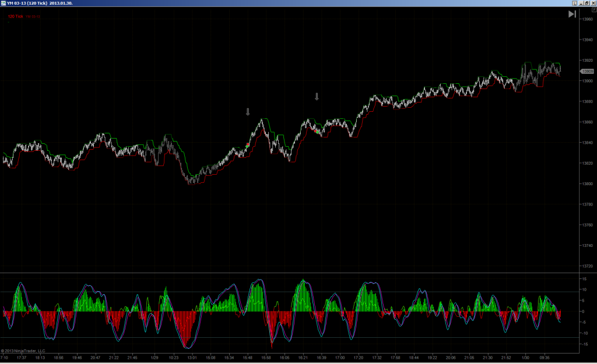
Task: Click the 13780 price axis label
Action: click(x=588, y=204)
